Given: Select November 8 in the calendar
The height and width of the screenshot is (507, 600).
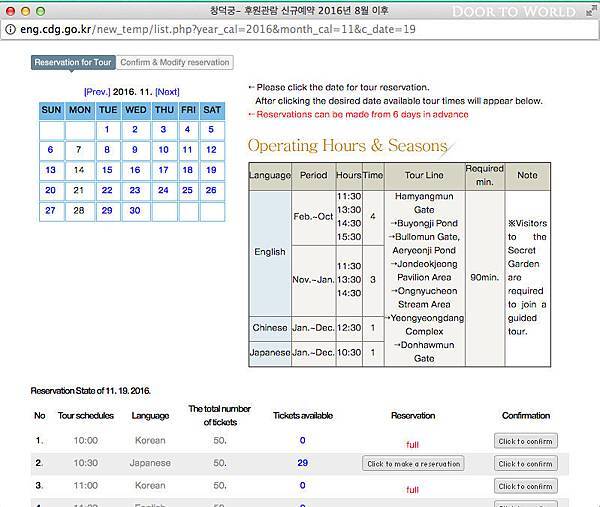Looking at the screenshot, I should (107, 150).
